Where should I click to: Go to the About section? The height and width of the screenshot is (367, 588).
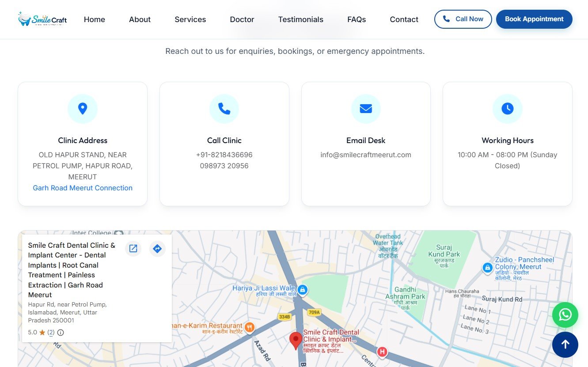pos(140,19)
